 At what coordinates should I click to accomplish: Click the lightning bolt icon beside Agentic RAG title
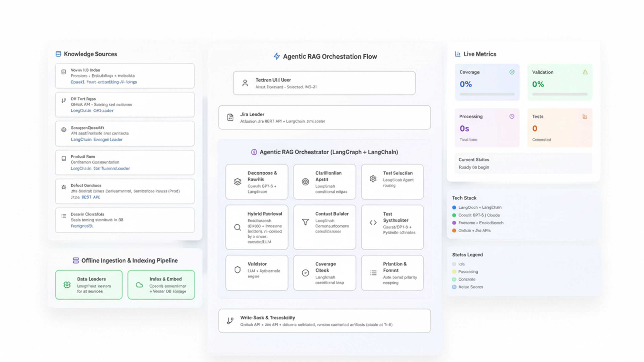(276, 56)
